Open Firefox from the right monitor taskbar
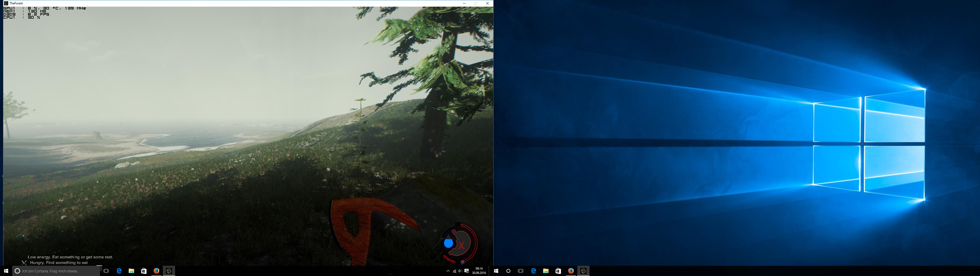 (x=571, y=271)
